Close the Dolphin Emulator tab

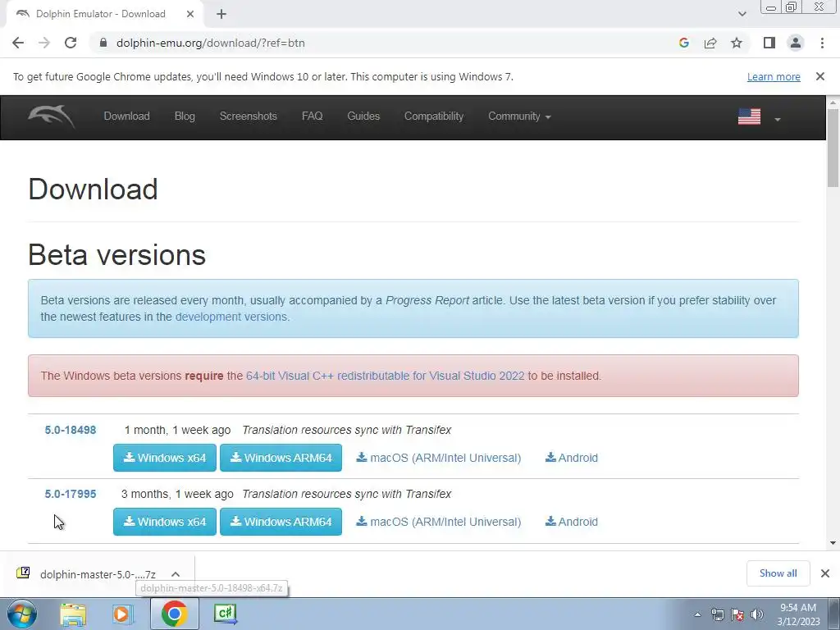point(189,14)
